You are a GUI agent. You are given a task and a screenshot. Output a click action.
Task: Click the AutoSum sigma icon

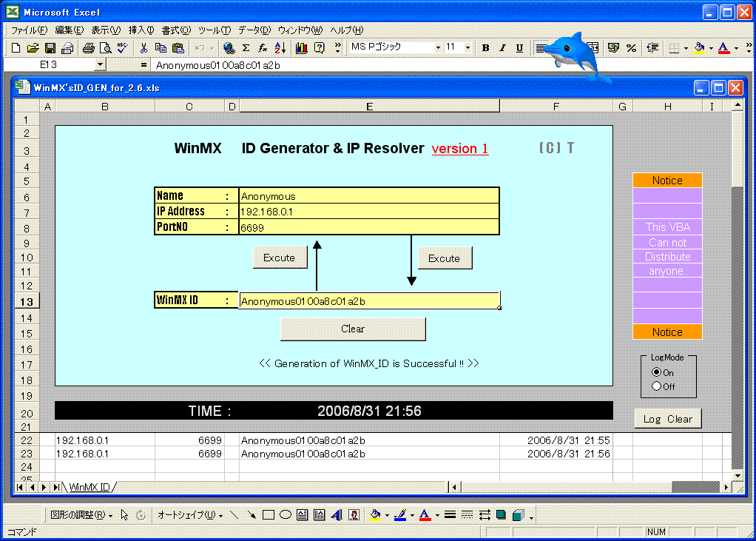[x=246, y=47]
